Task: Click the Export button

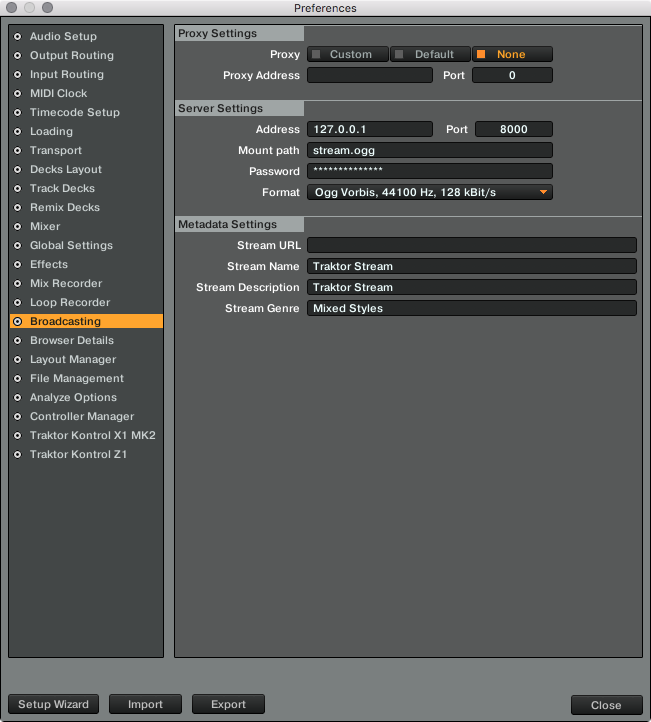Action: click(228, 704)
